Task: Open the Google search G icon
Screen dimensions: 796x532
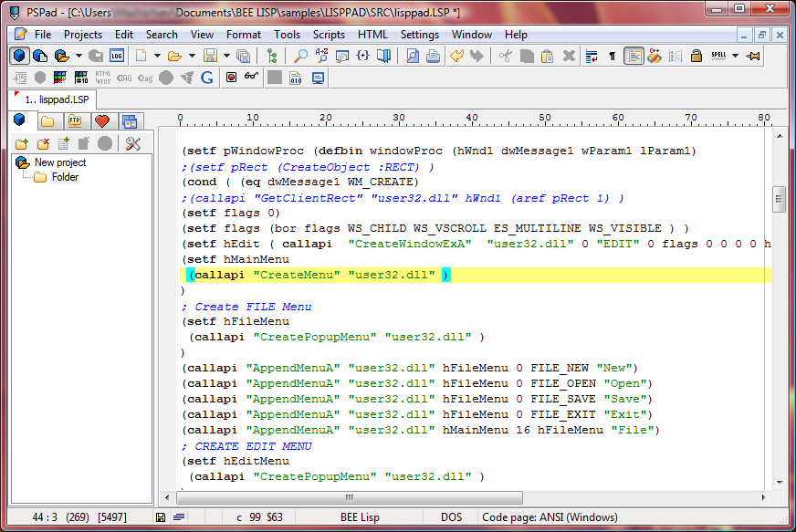Action: [x=207, y=78]
